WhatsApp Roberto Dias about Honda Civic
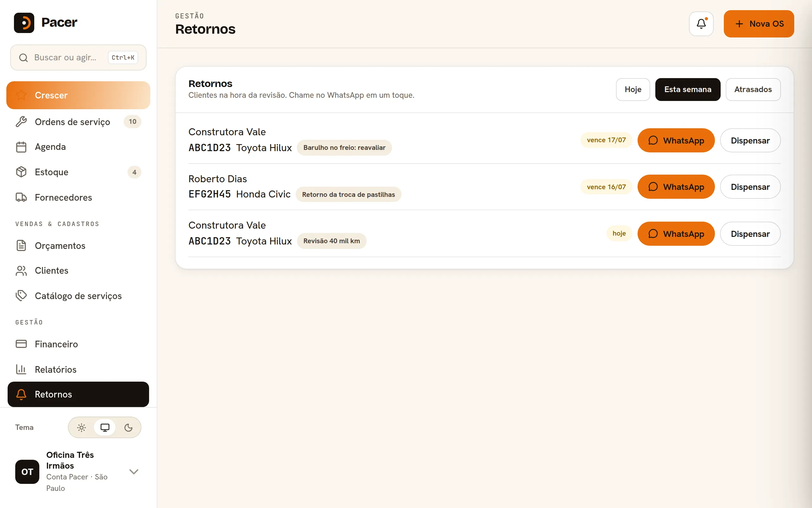 click(676, 187)
